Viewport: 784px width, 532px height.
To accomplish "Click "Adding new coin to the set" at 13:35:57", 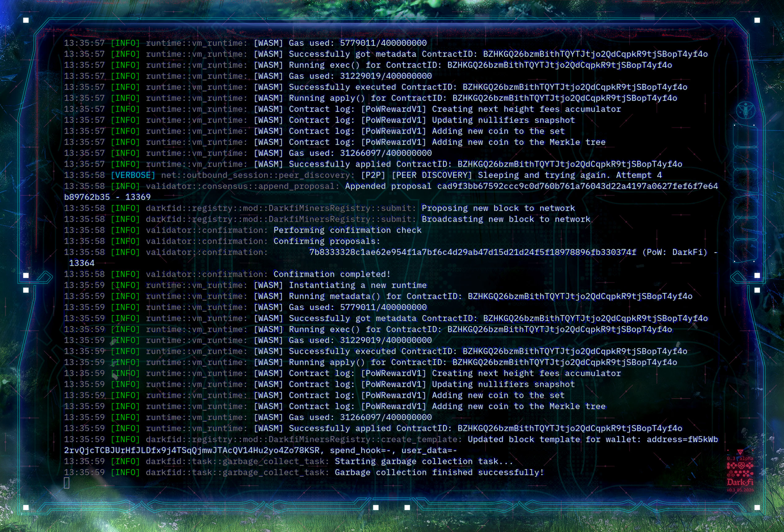I will pyautogui.click(x=498, y=131).
